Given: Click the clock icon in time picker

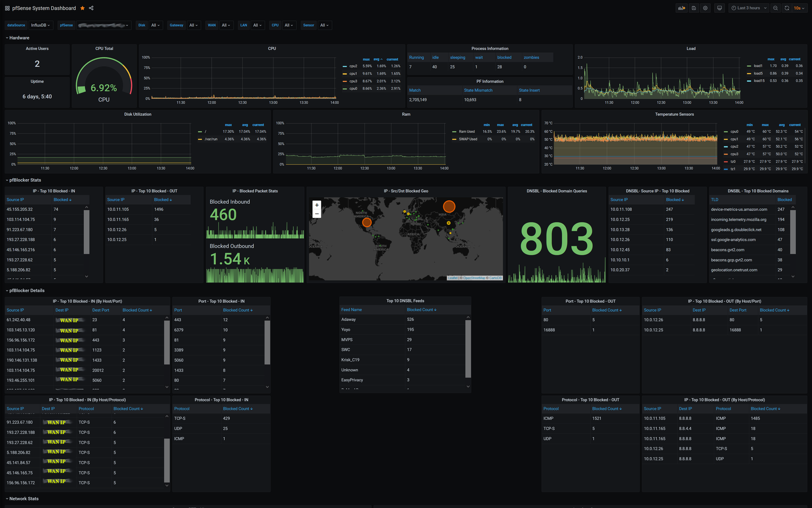Looking at the screenshot, I should click(x=734, y=8).
